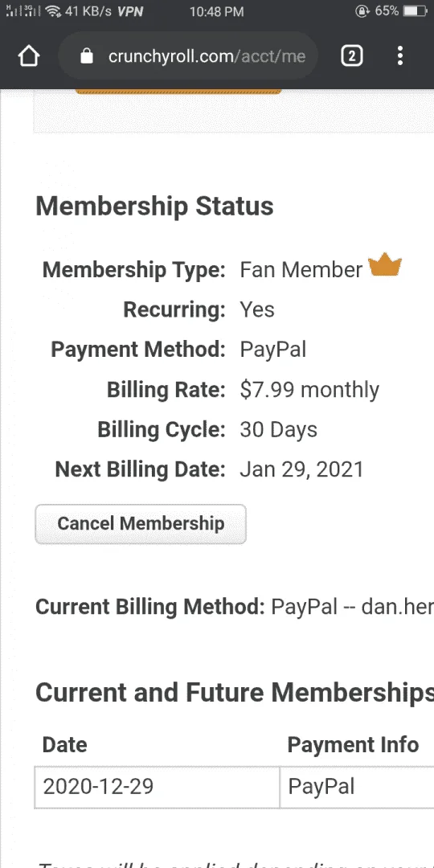
Task: Tap the Current and Future Memberships heading
Action: [235, 692]
